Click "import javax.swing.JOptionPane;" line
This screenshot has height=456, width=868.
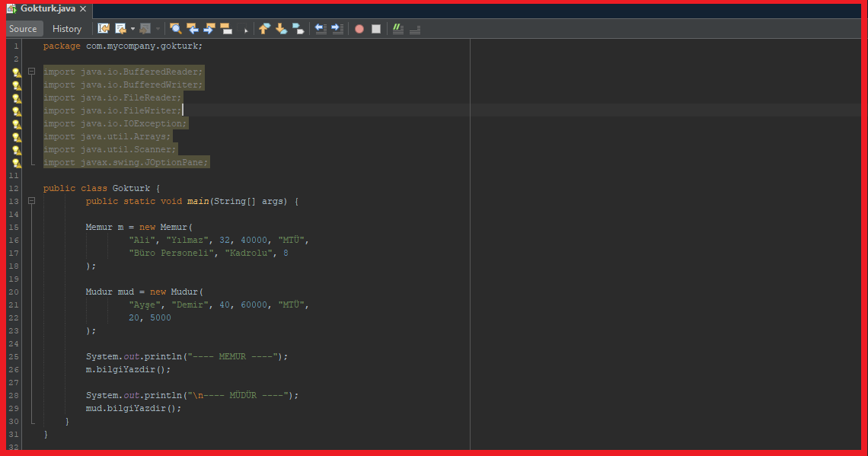pos(126,162)
